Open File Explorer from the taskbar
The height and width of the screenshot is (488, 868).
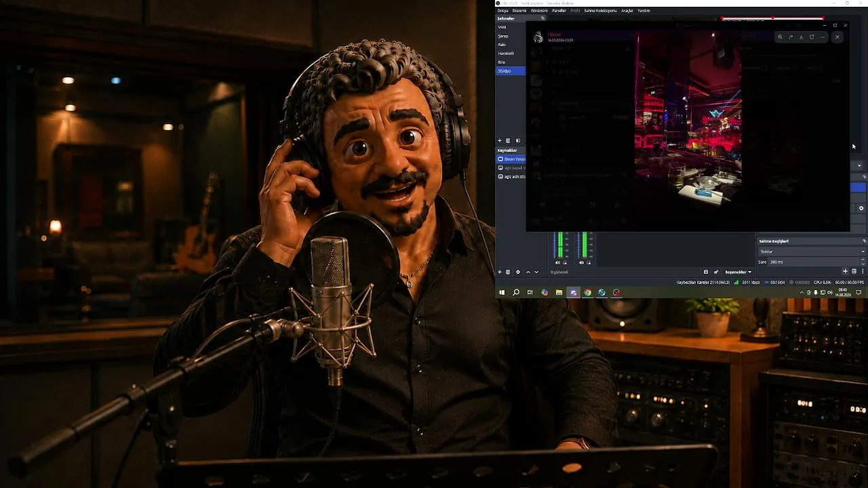point(559,293)
